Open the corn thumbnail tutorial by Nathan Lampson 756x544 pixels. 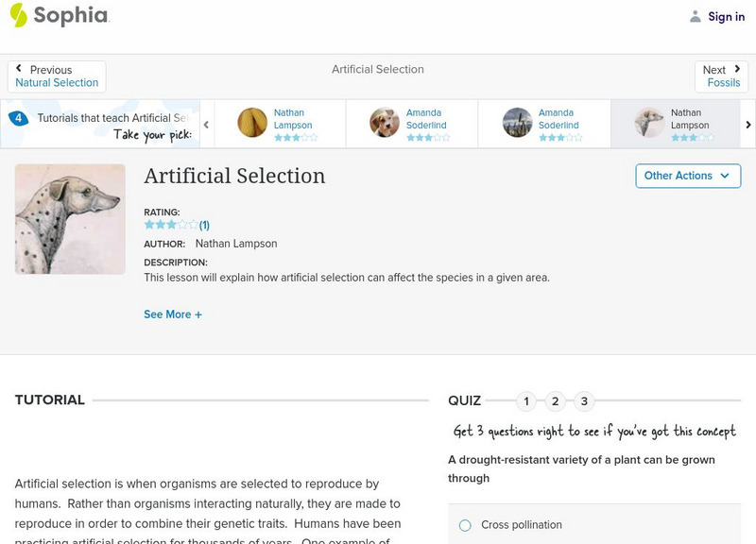(x=252, y=123)
